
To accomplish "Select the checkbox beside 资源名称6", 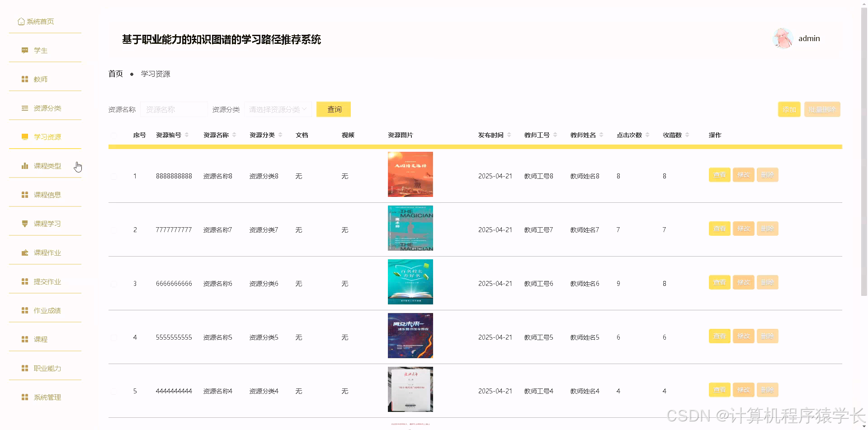I will (114, 284).
